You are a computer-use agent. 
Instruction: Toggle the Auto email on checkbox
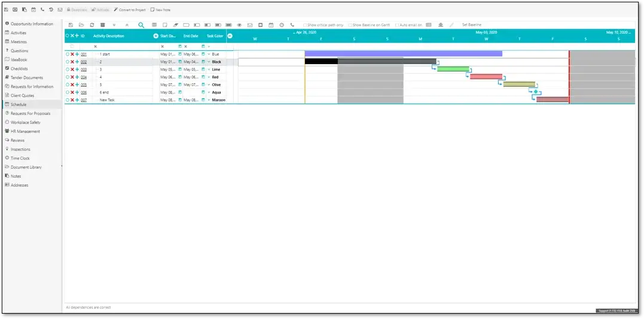coord(397,25)
